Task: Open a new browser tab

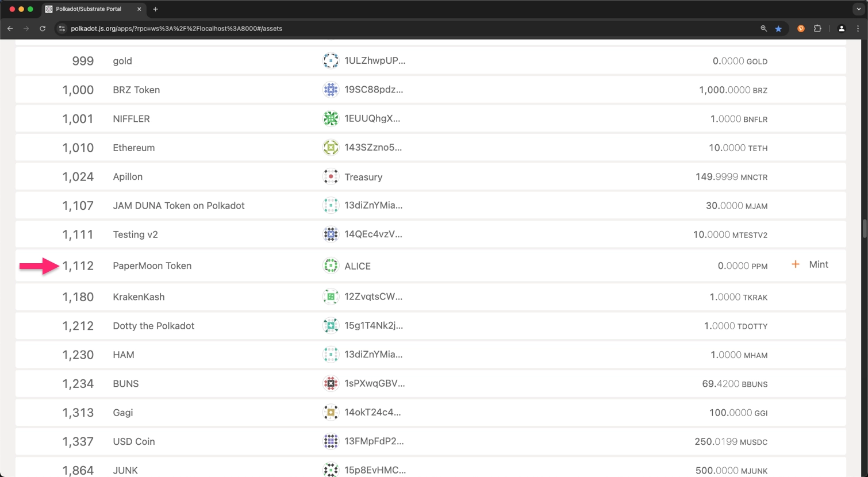Action: 155,9
